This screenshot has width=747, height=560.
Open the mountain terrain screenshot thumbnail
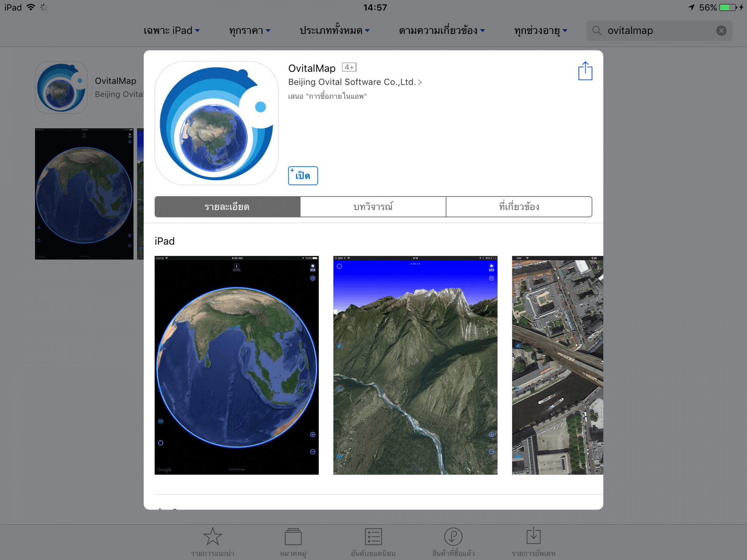(x=415, y=365)
